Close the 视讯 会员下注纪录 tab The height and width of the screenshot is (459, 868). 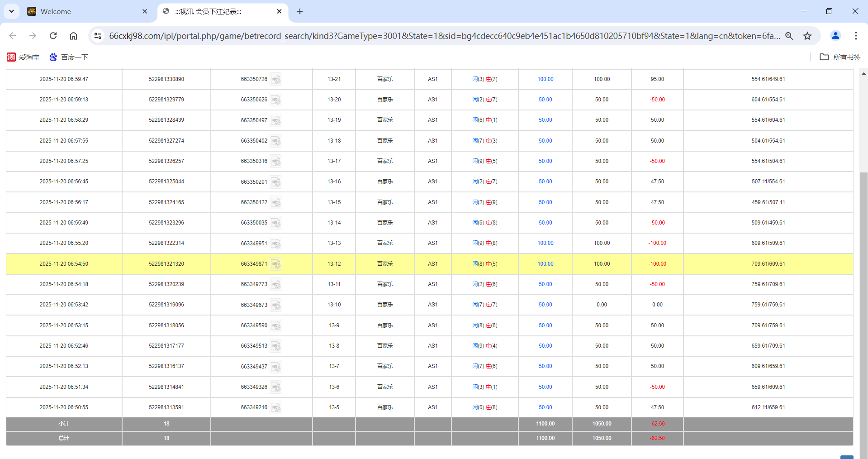(279, 11)
